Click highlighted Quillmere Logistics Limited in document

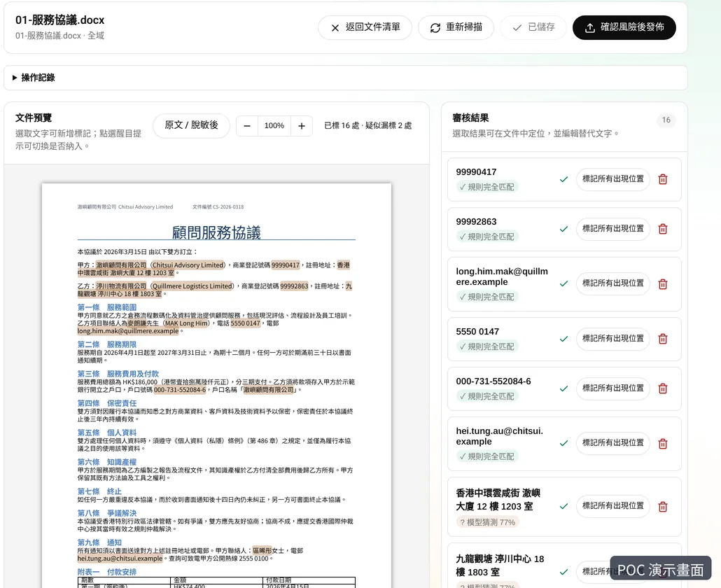[x=192, y=286]
